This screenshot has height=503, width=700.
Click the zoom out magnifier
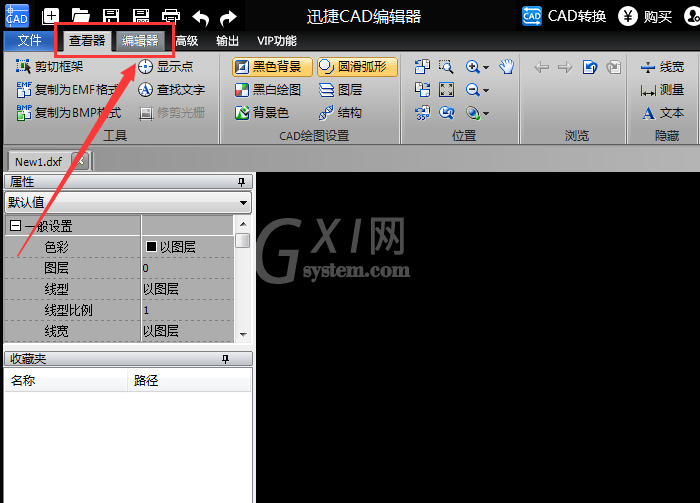472,90
